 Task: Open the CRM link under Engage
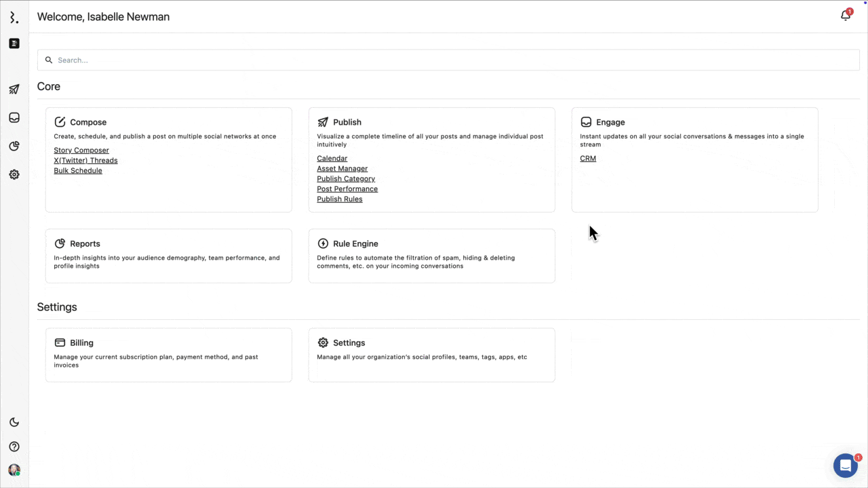(x=588, y=159)
